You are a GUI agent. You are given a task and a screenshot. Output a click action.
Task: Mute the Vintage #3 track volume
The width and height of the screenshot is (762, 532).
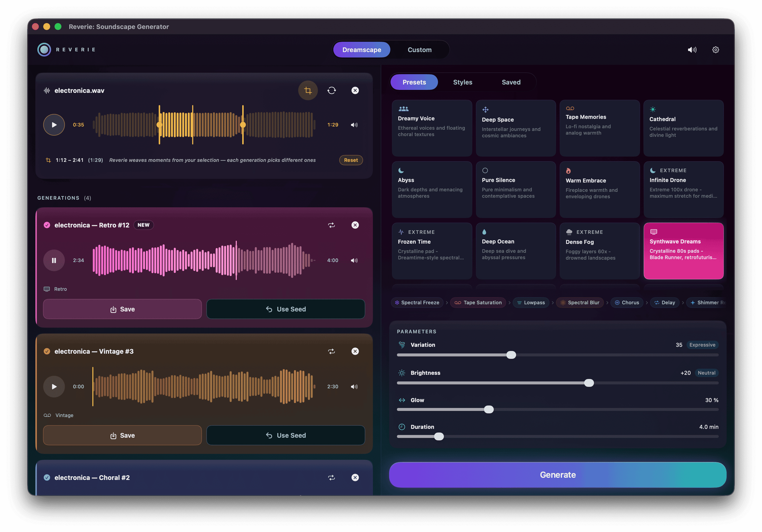pos(354,387)
